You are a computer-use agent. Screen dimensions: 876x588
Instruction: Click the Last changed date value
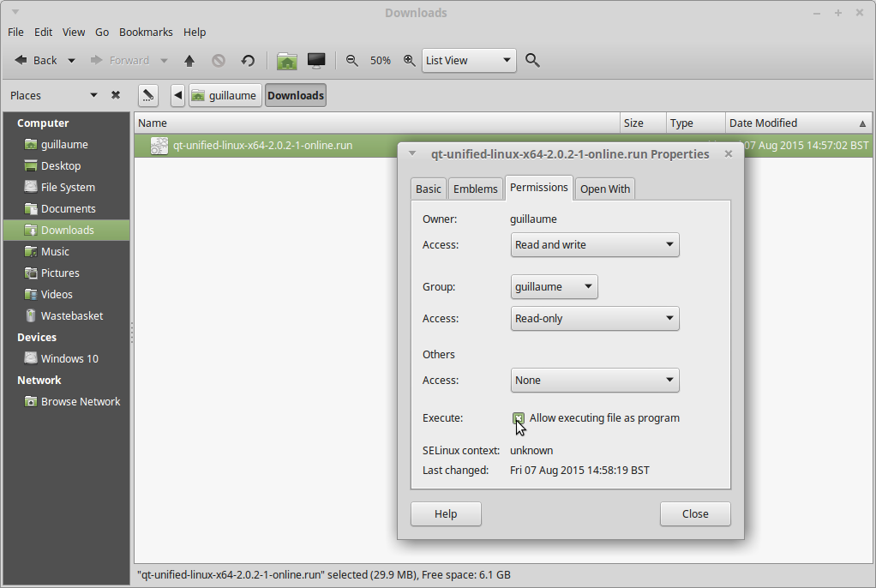(x=579, y=470)
